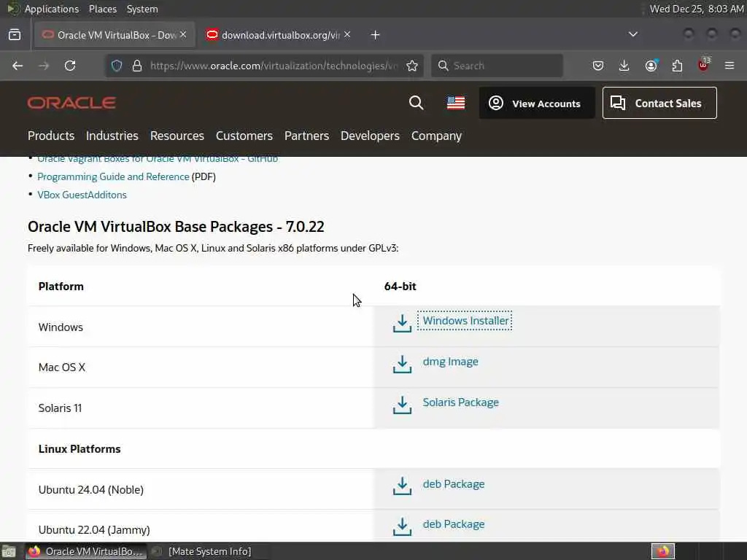
Task: Click the uBlock Origin extension icon
Action: [x=703, y=65]
